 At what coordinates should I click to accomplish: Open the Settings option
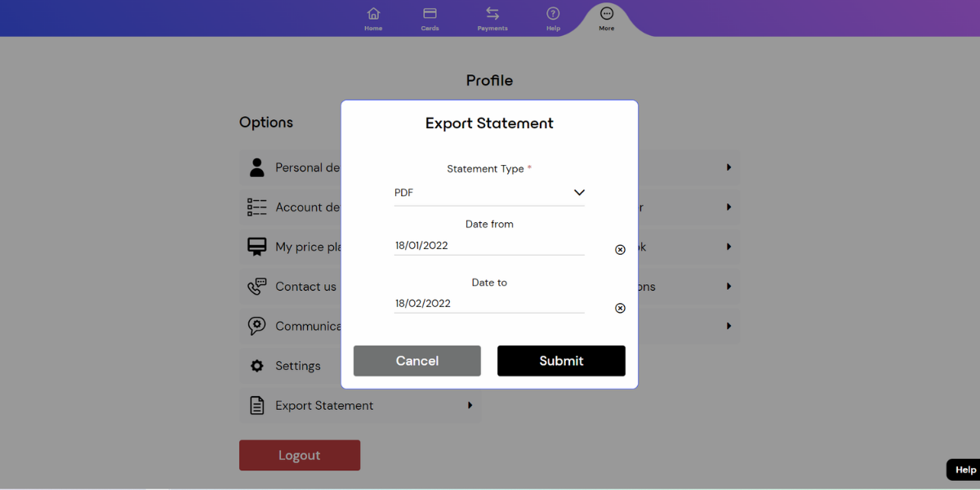pyautogui.click(x=298, y=366)
